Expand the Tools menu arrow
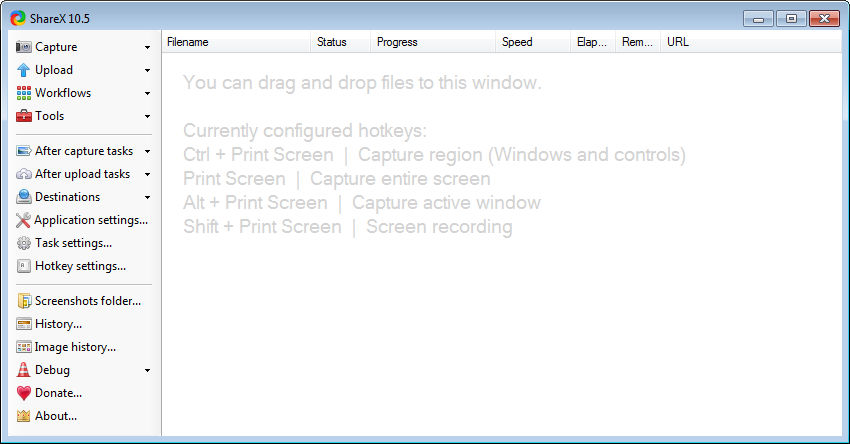The height and width of the screenshot is (444, 850). point(147,117)
